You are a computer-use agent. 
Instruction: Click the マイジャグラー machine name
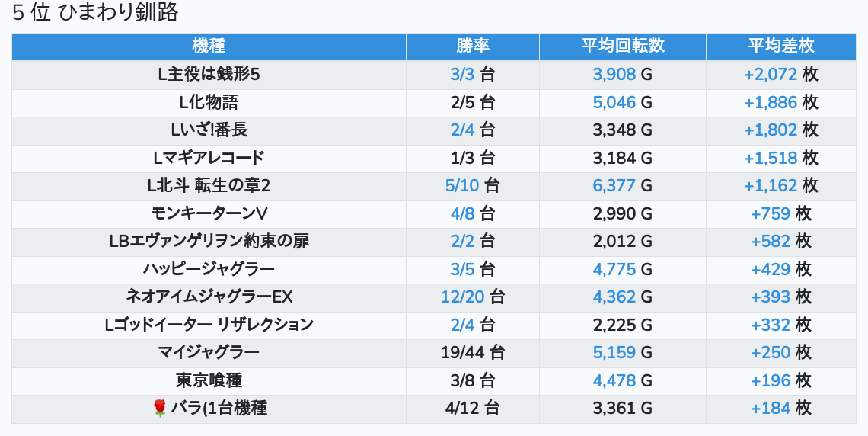pos(209,352)
